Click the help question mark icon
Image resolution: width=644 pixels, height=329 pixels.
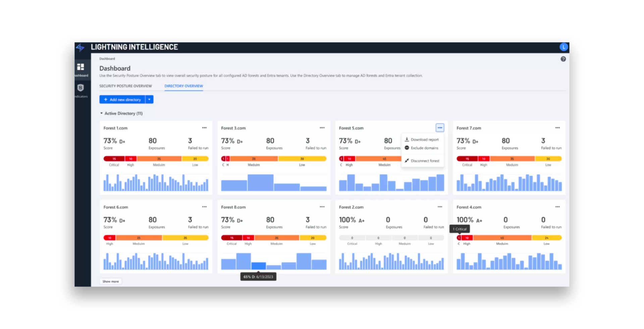tap(563, 59)
